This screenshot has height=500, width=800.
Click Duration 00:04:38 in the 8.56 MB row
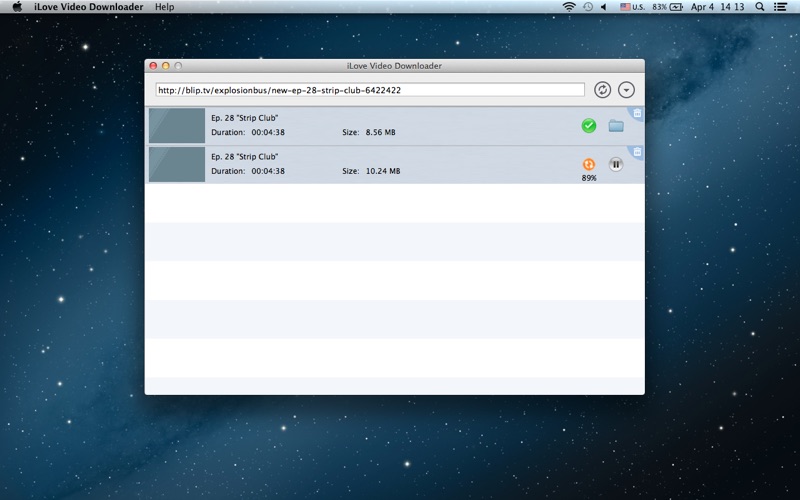pos(248,132)
